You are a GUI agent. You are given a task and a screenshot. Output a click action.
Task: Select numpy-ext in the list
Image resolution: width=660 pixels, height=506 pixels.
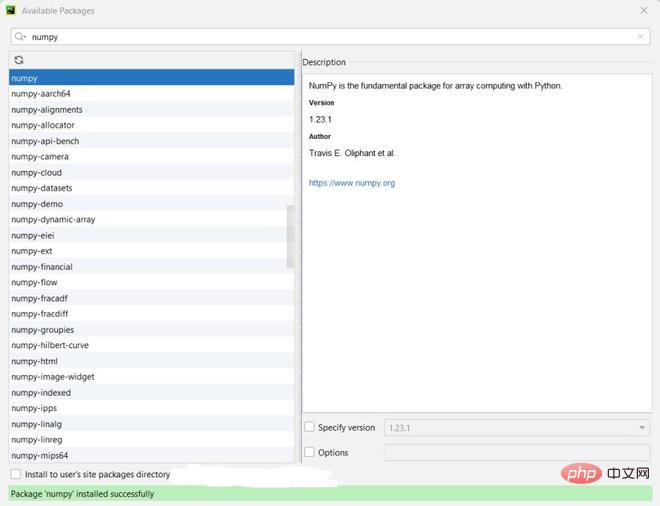(x=152, y=251)
